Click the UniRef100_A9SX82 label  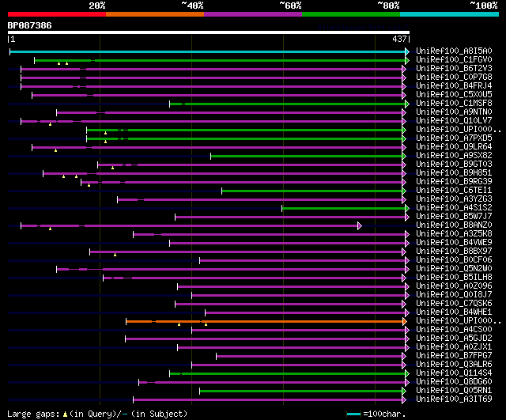(x=454, y=156)
